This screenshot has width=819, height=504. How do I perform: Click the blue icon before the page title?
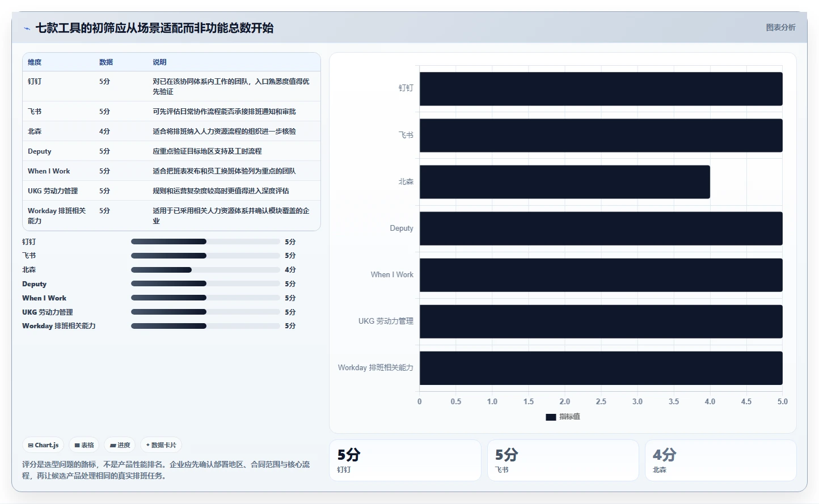click(27, 28)
